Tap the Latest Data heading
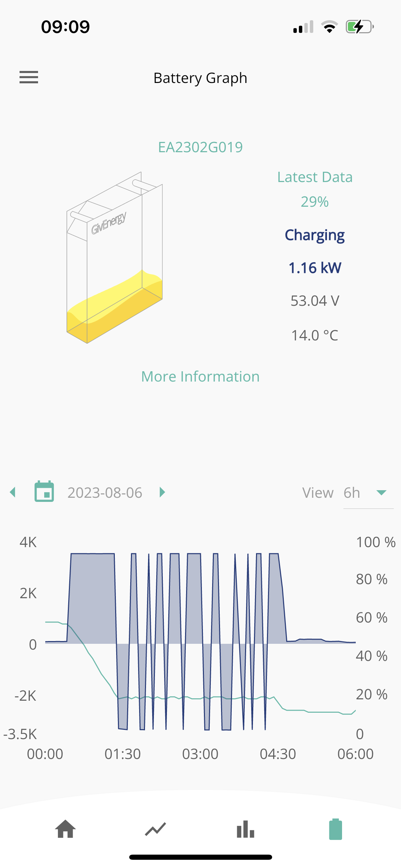Viewport: 401px width, 868px height. click(x=315, y=177)
